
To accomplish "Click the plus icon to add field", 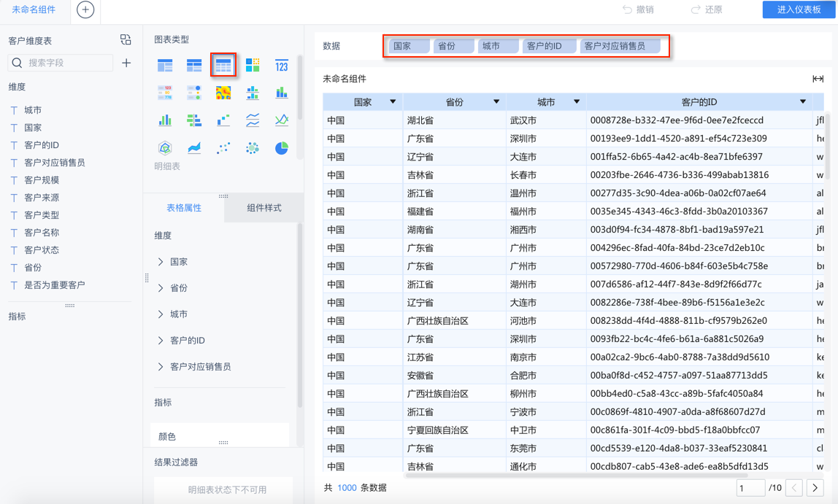I will 126,63.
